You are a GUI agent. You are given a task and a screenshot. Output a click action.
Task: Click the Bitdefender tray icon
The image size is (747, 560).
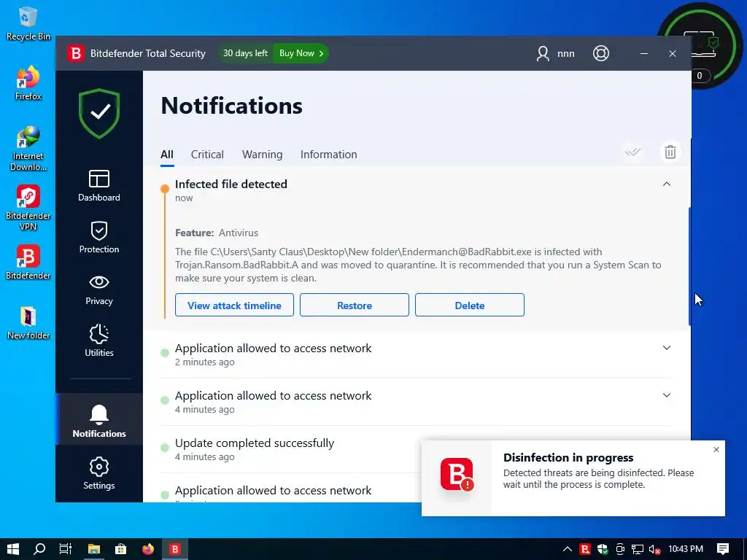click(585, 549)
